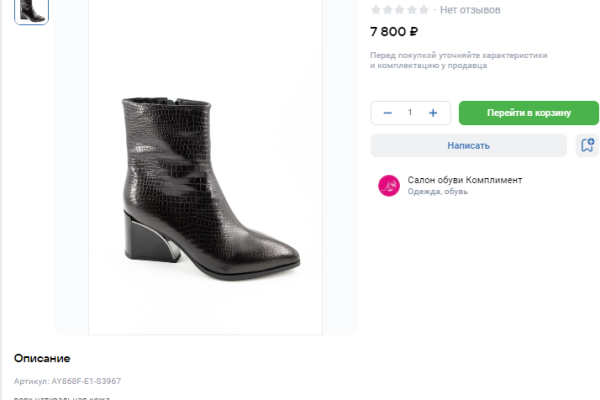Click the 'Одежда, обувь' category label

(437, 192)
